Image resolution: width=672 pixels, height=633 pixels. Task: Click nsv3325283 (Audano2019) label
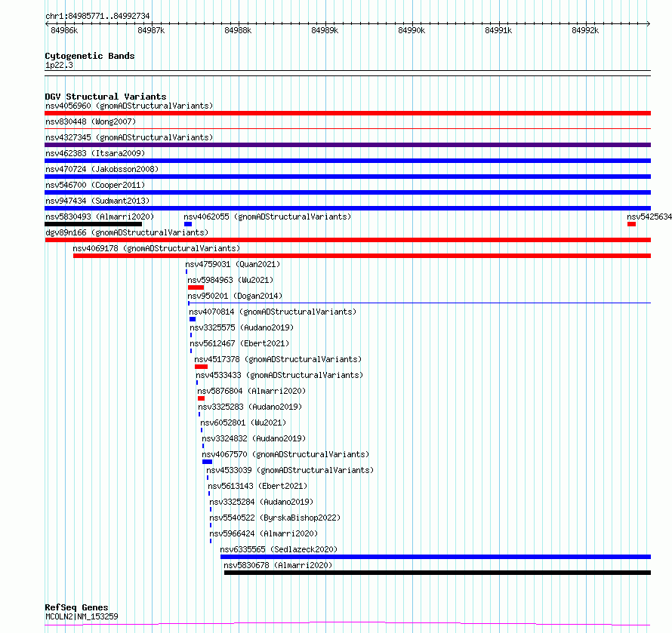(250, 407)
